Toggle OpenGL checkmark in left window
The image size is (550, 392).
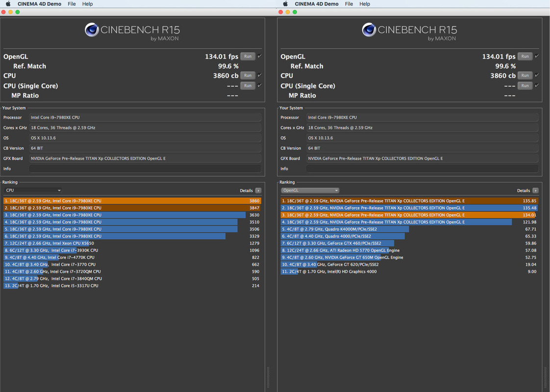(260, 56)
